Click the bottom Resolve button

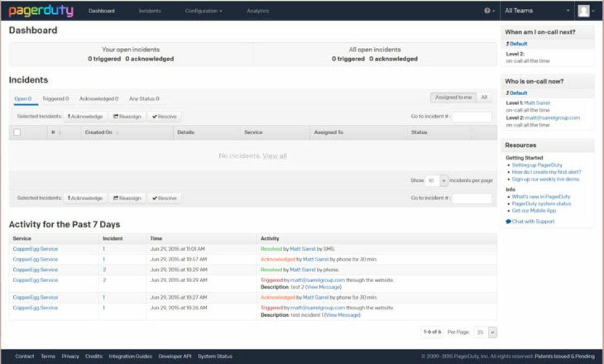click(164, 198)
